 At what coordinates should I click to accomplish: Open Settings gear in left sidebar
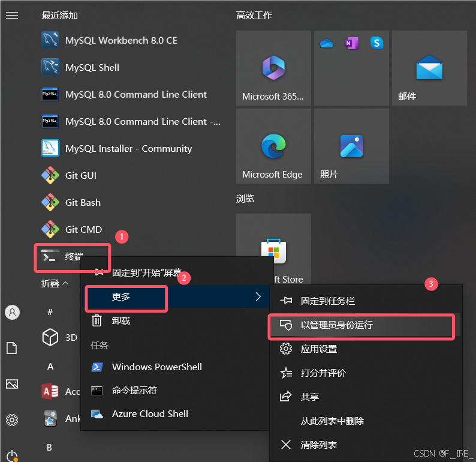pos(12,420)
